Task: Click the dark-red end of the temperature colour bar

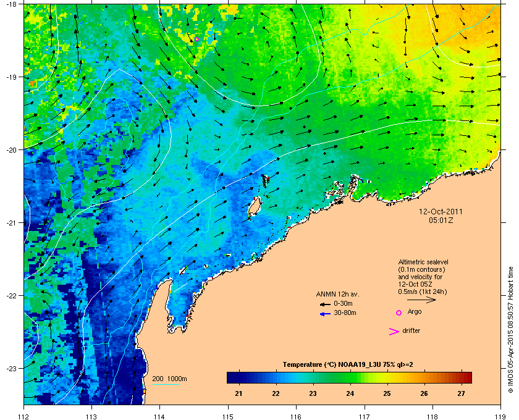Action: tap(467, 377)
